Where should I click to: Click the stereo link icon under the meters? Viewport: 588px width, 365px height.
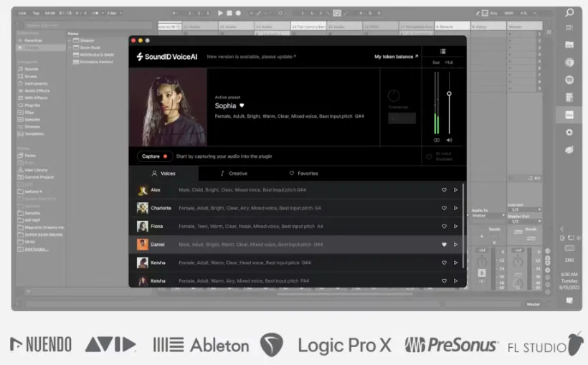(x=437, y=141)
